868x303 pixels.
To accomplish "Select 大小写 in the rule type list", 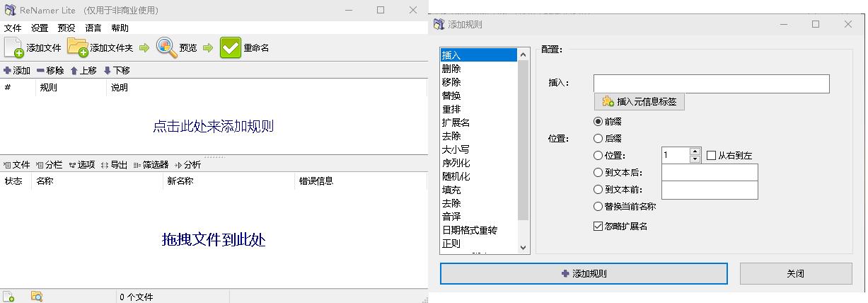I will [x=479, y=149].
